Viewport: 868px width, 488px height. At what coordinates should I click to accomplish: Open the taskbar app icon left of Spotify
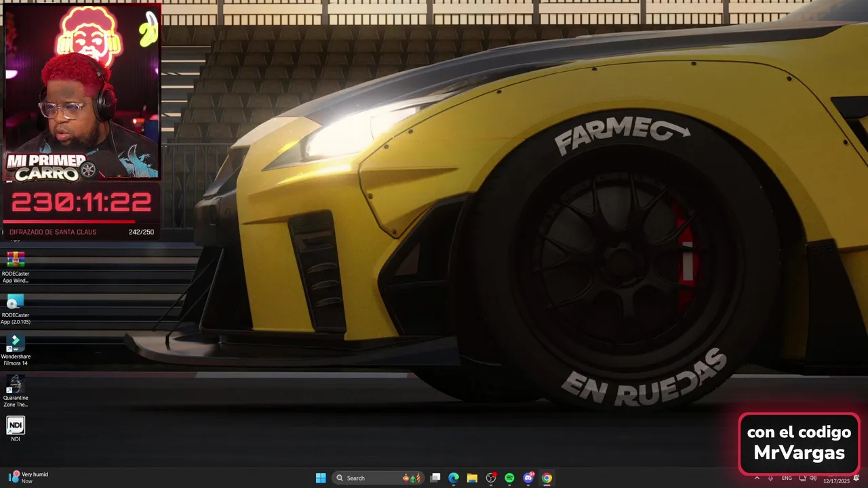point(491,478)
